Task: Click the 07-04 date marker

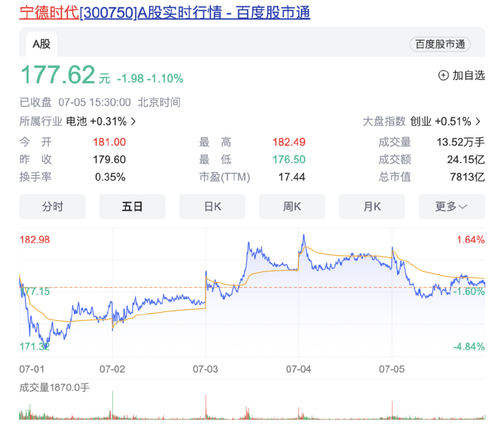Action: pos(299,369)
